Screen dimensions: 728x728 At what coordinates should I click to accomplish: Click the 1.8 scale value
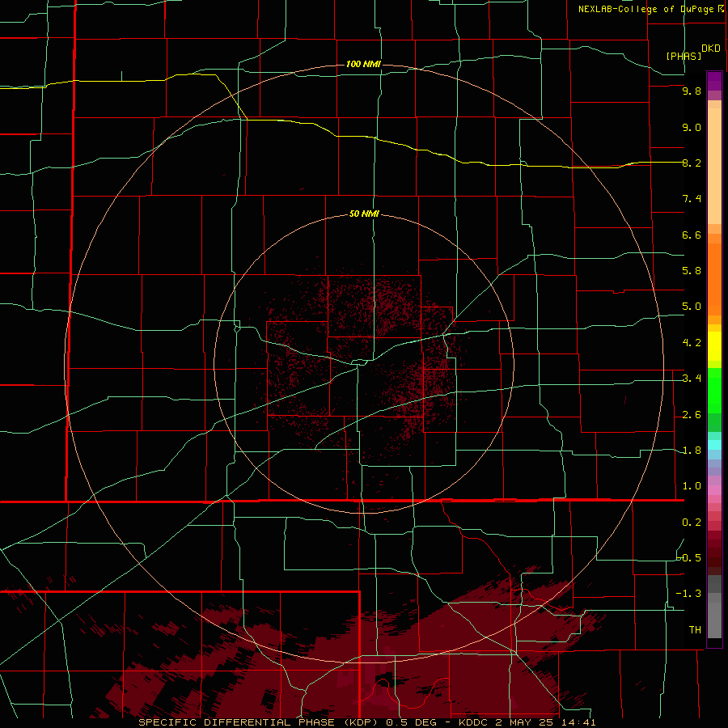pos(692,451)
